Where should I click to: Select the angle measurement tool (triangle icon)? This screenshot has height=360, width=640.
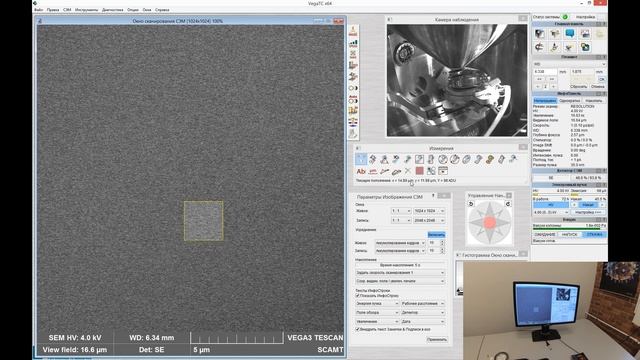(384, 159)
